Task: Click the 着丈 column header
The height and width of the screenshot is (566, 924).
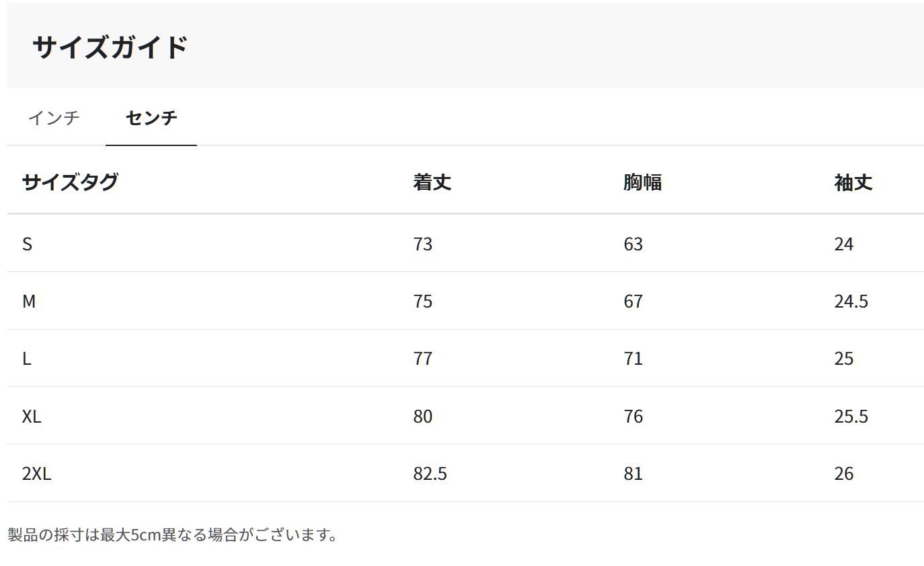Action: tap(432, 182)
